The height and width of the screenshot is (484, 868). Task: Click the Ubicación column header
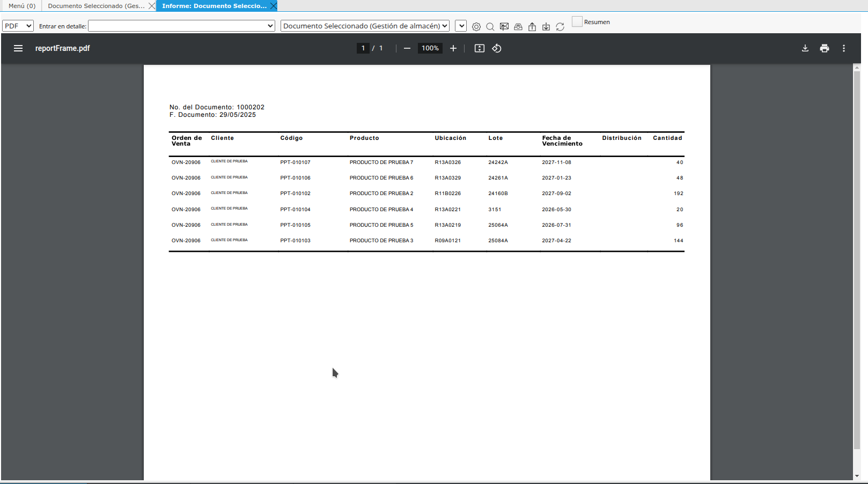tap(451, 138)
